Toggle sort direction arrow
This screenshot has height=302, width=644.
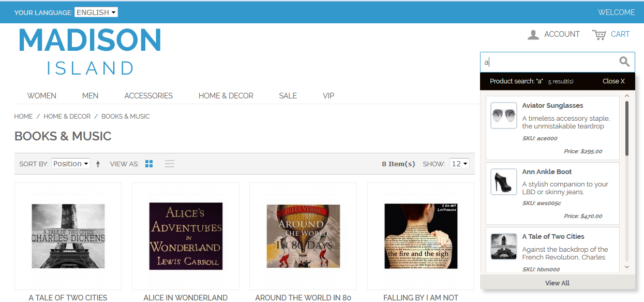(98, 164)
